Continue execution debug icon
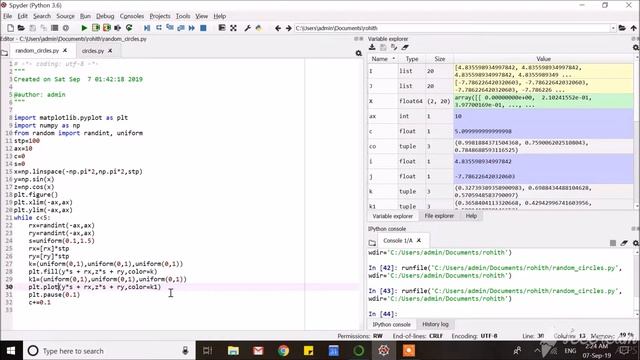 click(x=192, y=28)
